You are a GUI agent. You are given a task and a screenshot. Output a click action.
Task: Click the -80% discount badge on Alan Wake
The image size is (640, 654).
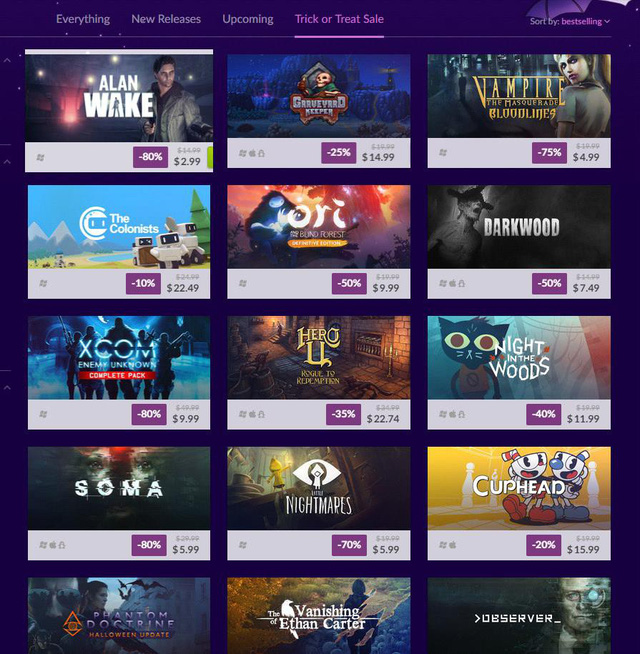coord(151,157)
